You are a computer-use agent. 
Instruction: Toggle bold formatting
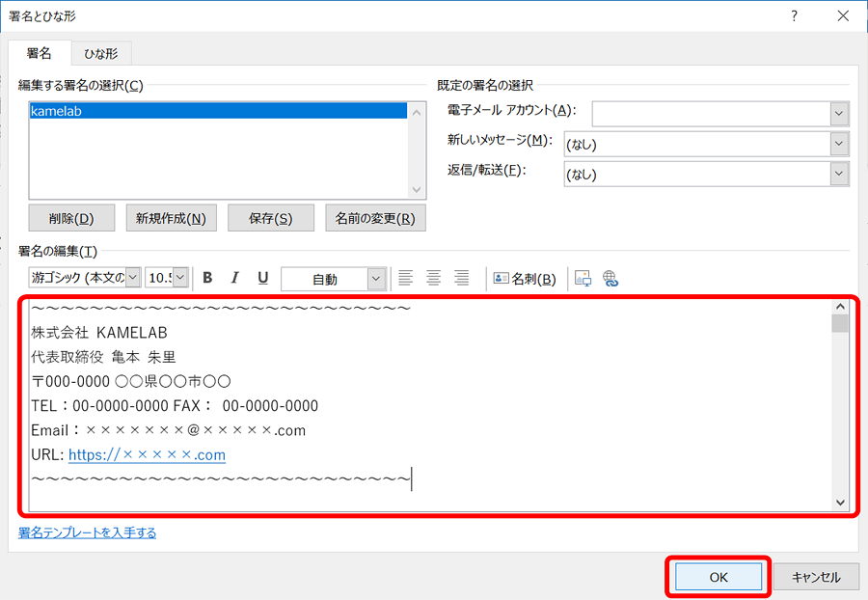point(207,278)
